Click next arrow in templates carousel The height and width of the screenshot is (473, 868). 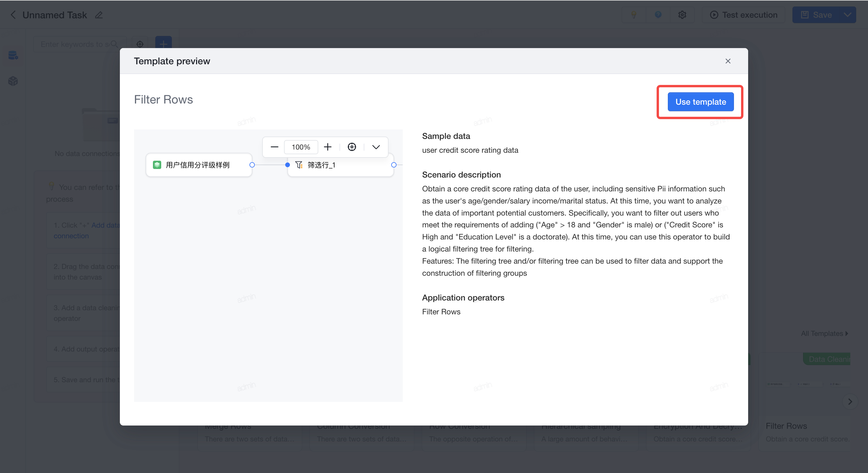tap(850, 401)
